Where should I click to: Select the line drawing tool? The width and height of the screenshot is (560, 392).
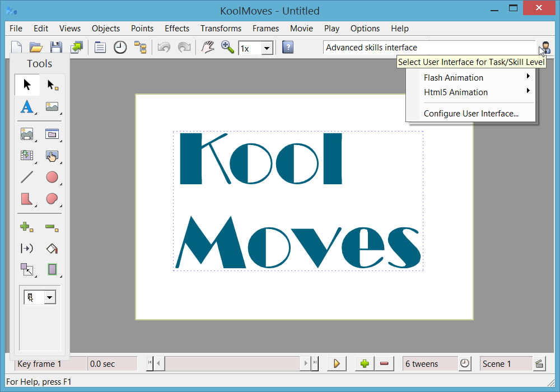[27, 177]
